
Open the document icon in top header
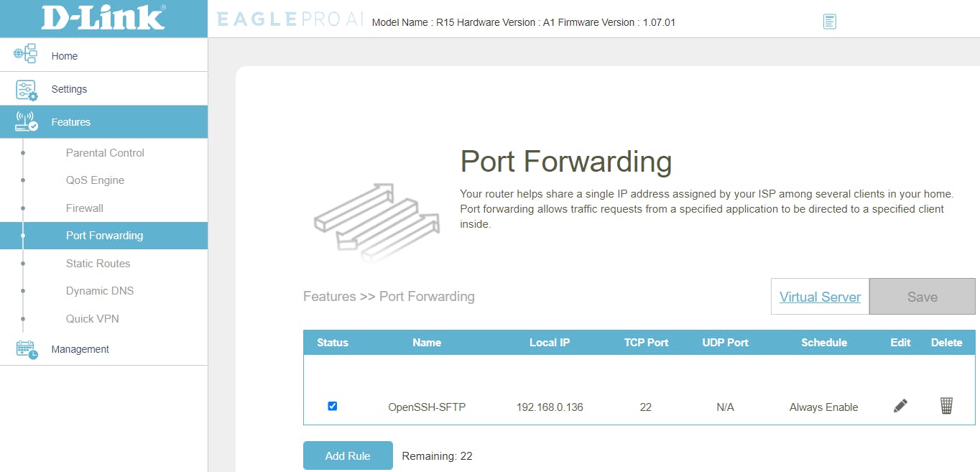[x=830, y=22]
